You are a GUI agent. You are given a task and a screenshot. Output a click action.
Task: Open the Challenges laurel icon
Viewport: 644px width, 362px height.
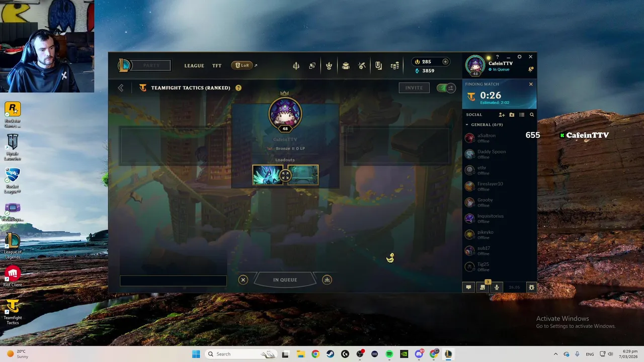pyautogui.click(x=329, y=66)
